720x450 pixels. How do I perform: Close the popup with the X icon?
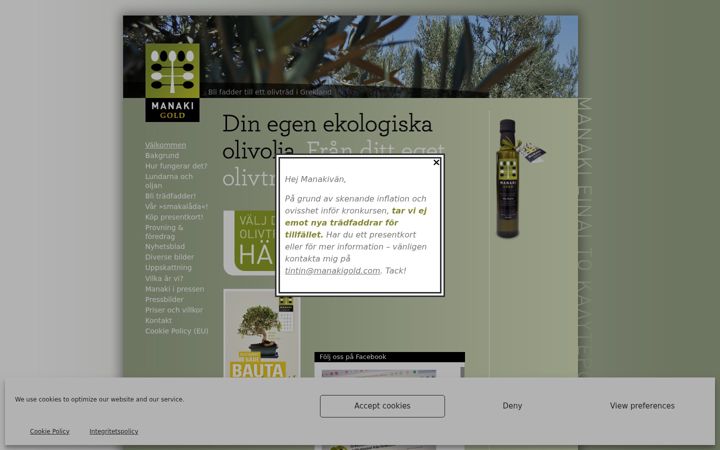click(436, 163)
